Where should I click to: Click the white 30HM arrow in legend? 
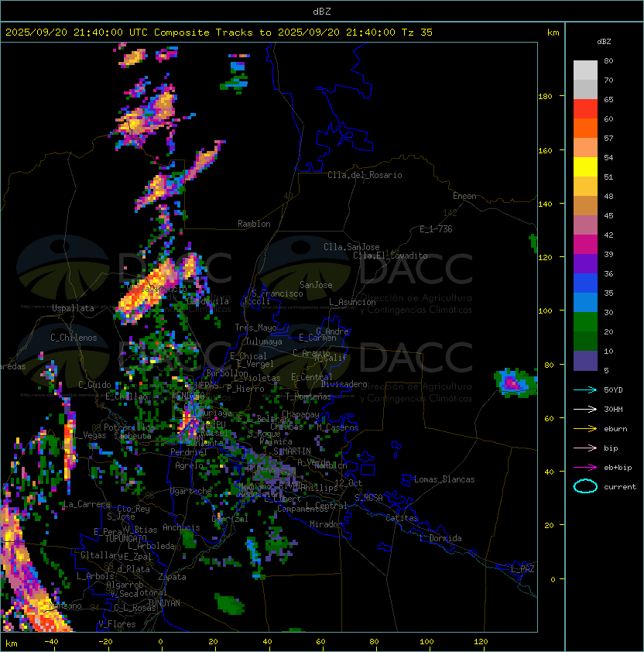[x=585, y=410]
